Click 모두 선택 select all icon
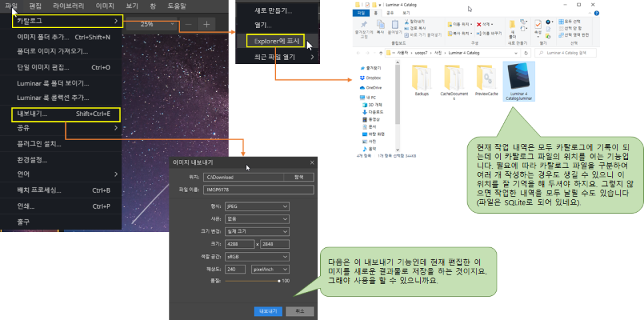The height and width of the screenshot is (320, 644). [x=561, y=21]
